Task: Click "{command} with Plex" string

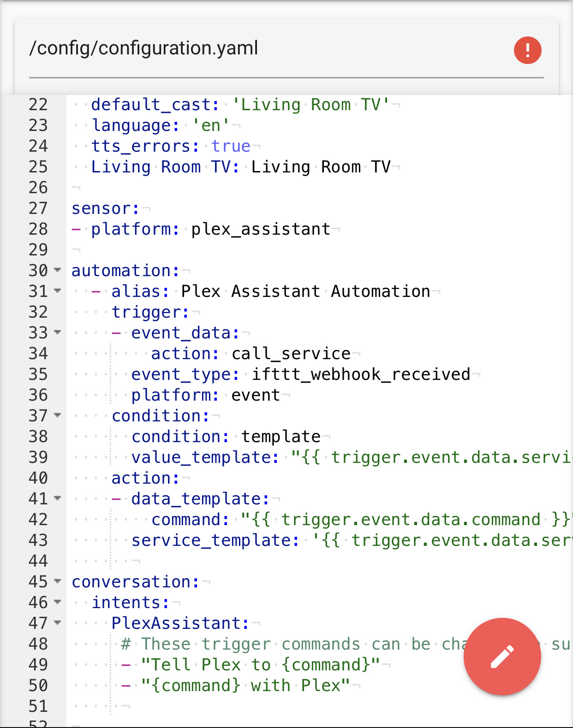Action: coord(246,686)
